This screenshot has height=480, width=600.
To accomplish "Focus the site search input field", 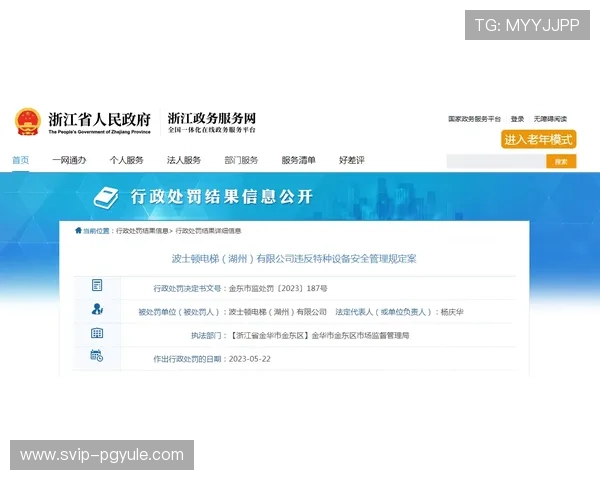I will (x=496, y=162).
